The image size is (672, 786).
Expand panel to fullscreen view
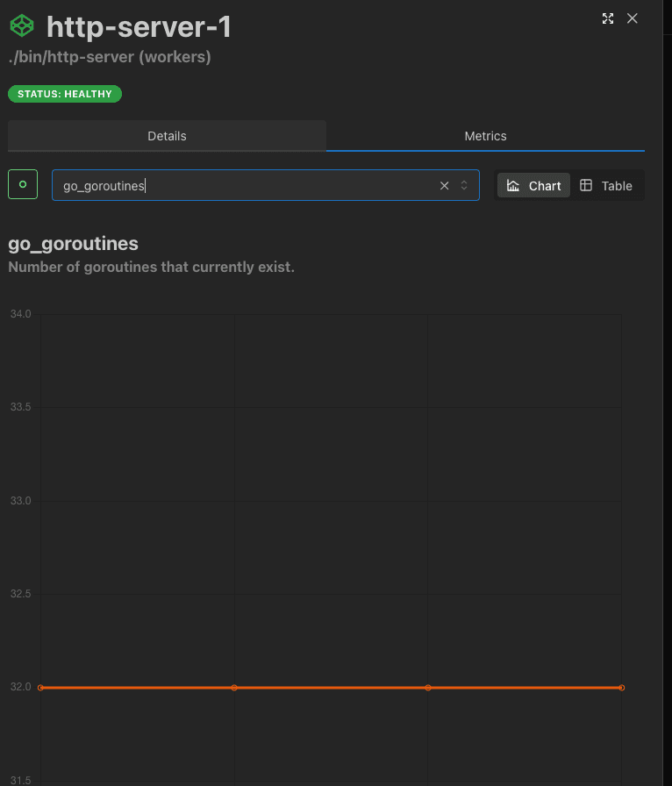pyautogui.click(x=608, y=18)
